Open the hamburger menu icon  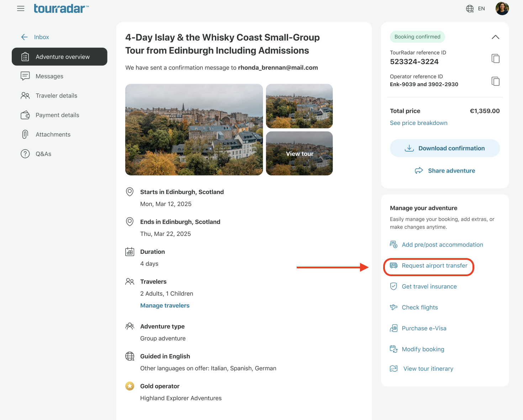tap(21, 9)
